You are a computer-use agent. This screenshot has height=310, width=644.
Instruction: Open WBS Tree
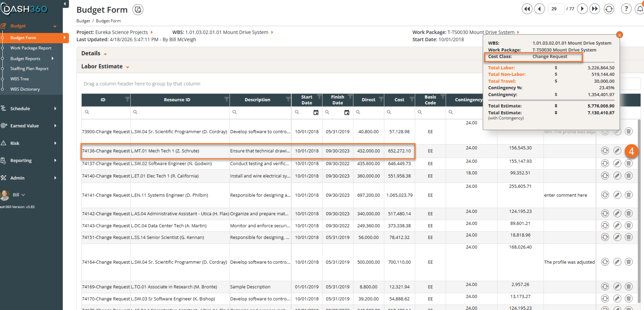click(19, 79)
